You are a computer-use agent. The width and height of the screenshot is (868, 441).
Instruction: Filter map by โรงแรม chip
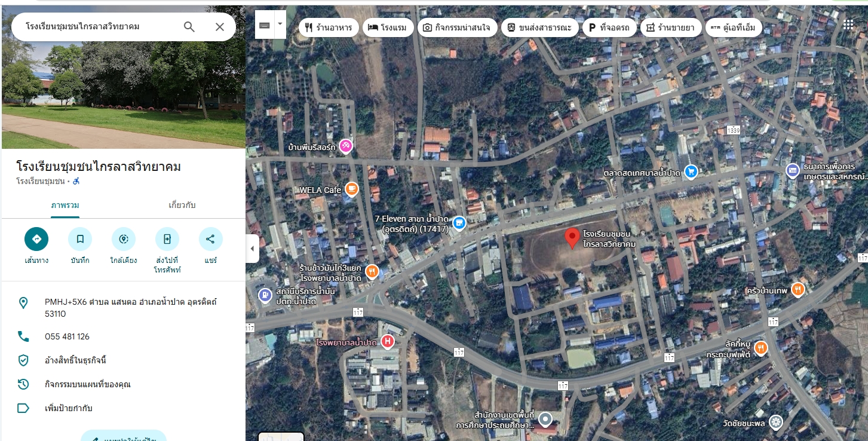[388, 27]
